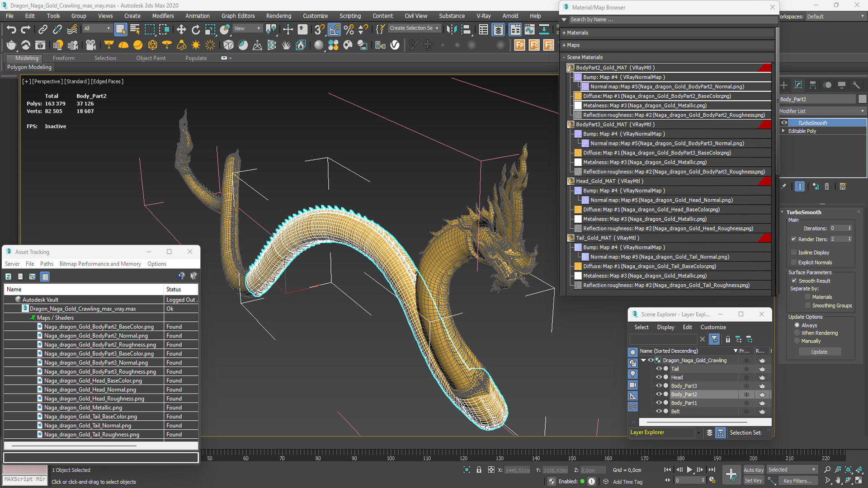Select the Select and Link tool
868x488 pixels.
42,30
